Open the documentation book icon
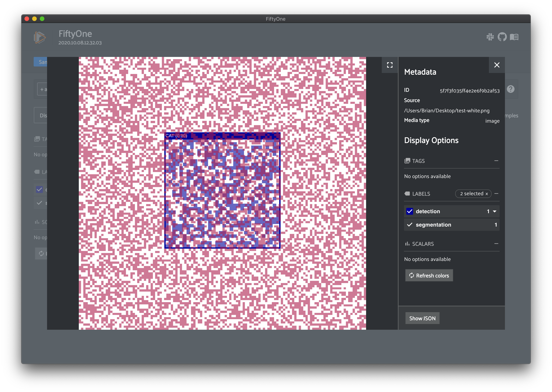 [x=514, y=37]
